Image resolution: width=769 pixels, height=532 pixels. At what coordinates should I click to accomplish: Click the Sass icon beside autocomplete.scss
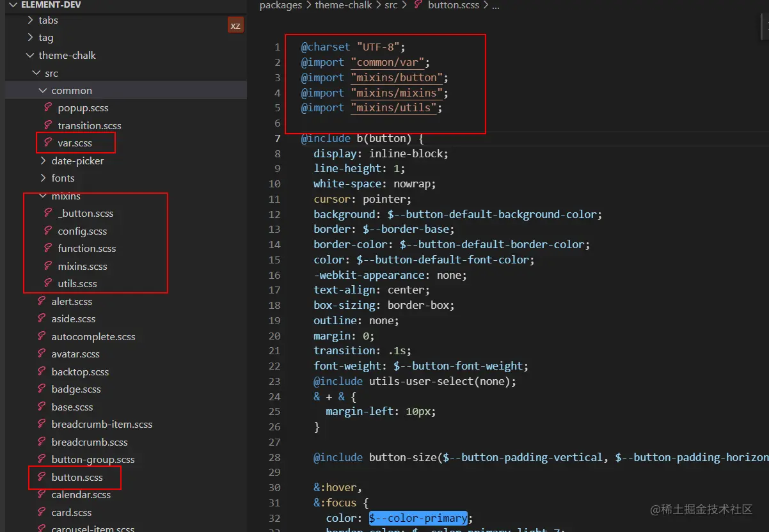(42, 336)
